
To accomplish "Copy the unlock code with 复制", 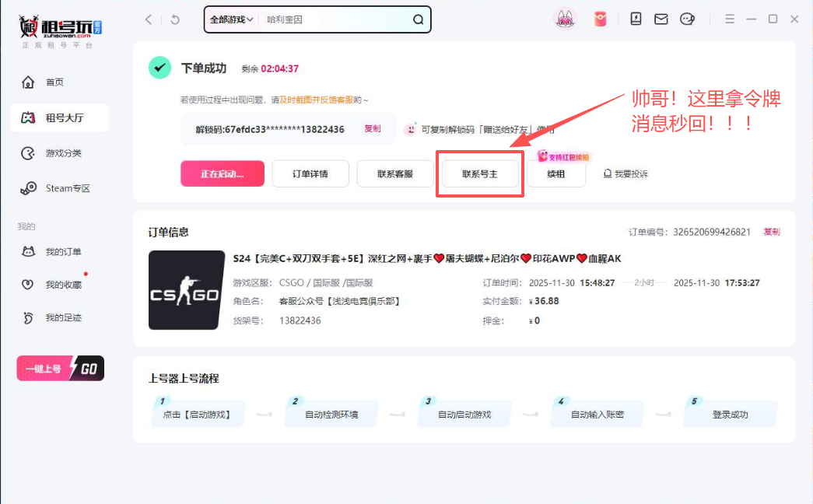I will point(372,129).
